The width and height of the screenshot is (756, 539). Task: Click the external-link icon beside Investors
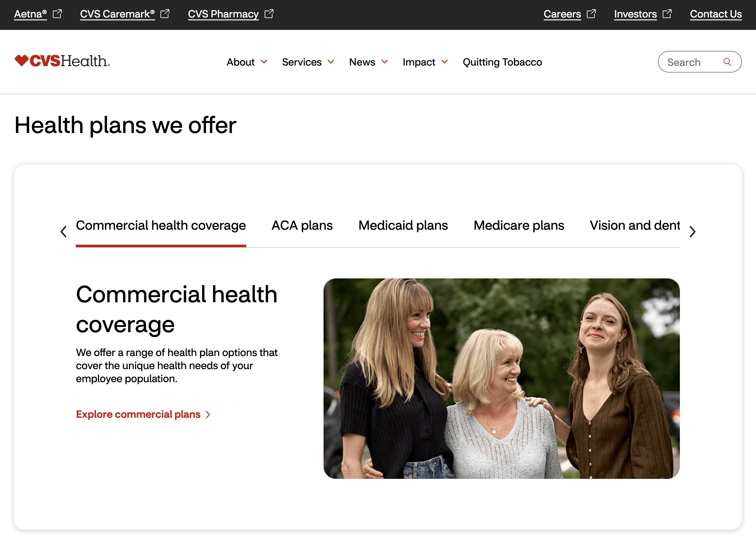(x=667, y=14)
